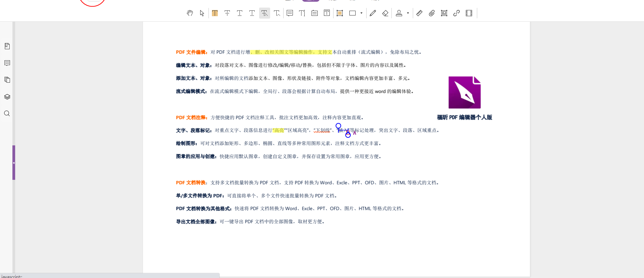Pick the Underline text tool
This screenshot has height=278, width=644.
coord(239,13)
